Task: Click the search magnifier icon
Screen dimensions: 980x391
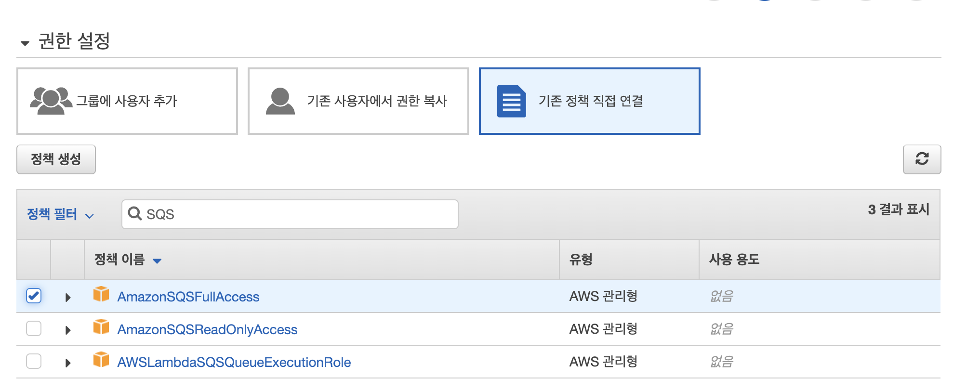Action: tap(135, 213)
